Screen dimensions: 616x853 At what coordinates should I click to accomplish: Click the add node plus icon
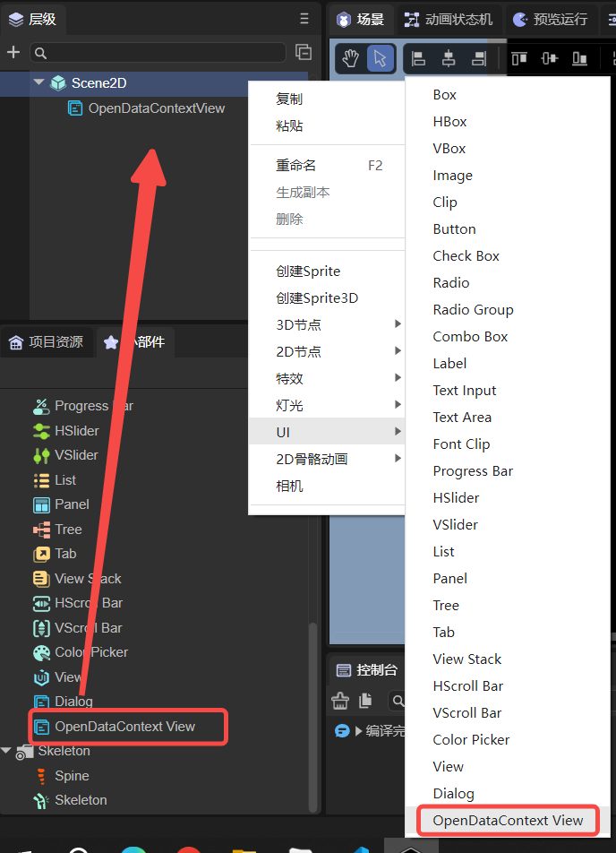13,53
